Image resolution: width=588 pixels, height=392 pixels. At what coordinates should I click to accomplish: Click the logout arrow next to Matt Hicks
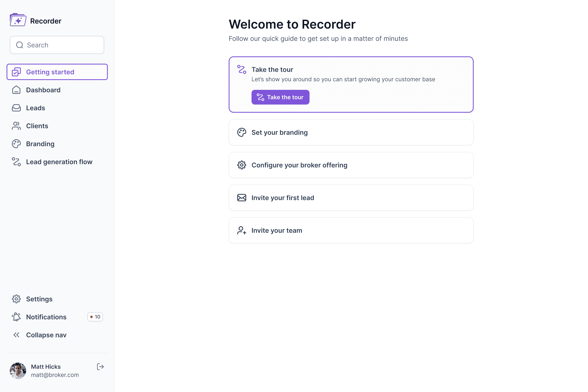coord(100,366)
